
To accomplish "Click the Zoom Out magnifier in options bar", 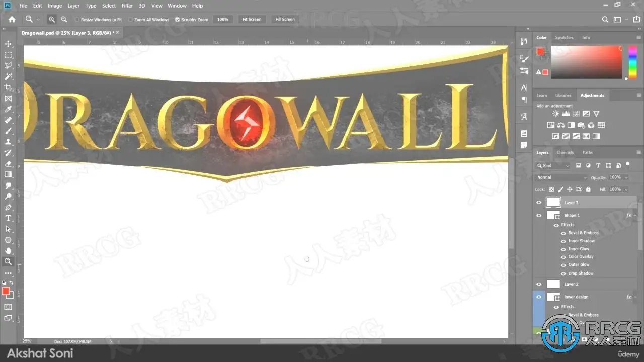I will tap(64, 19).
